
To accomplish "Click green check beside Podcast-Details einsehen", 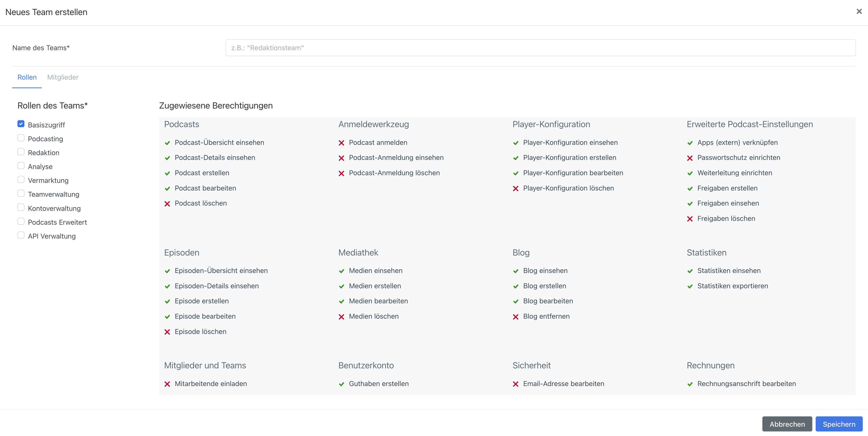I will (167, 158).
